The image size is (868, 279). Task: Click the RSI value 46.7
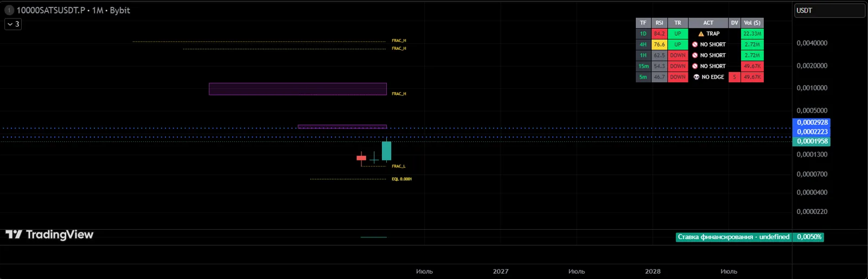[x=659, y=77]
